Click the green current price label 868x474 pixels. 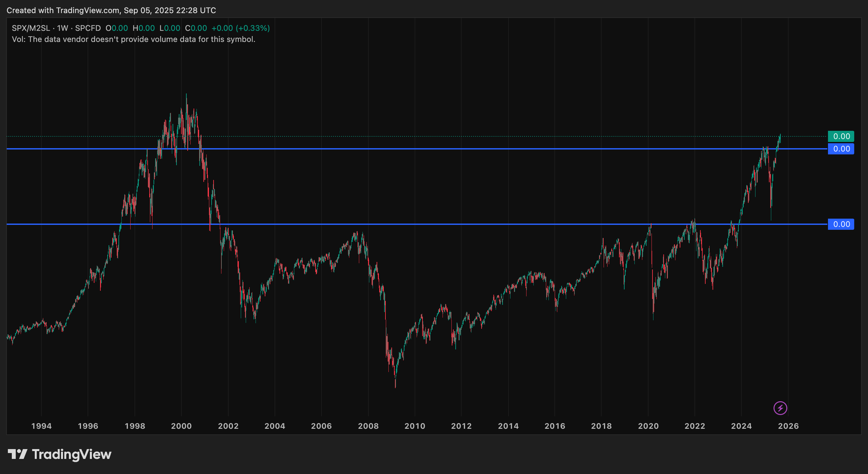pyautogui.click(x=841, y=136)
